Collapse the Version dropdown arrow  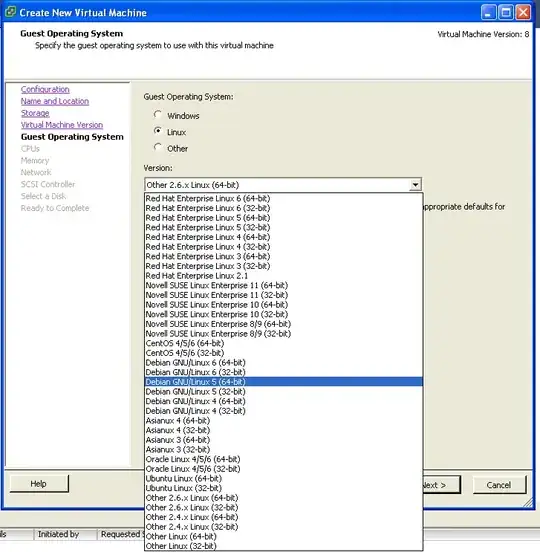(x=415, y=185)
